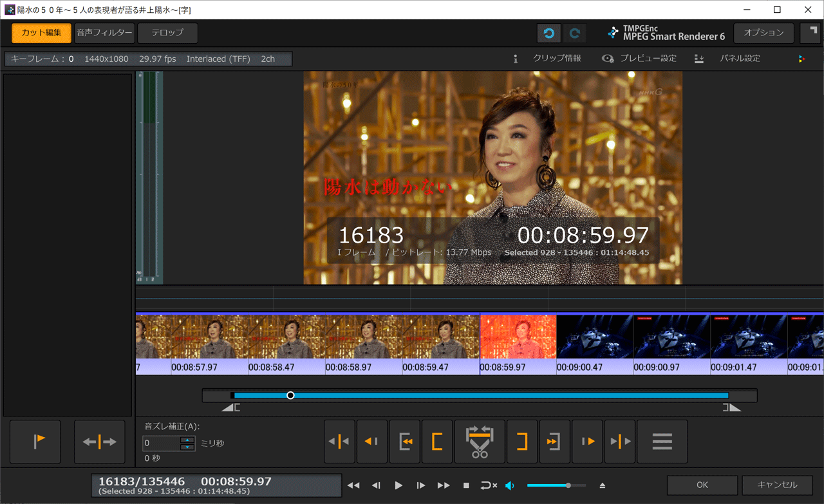The image size is (824, 504).
Task: Switch to 音声フィルター tab
Action: pyautogui.click(x=104, y=33)
